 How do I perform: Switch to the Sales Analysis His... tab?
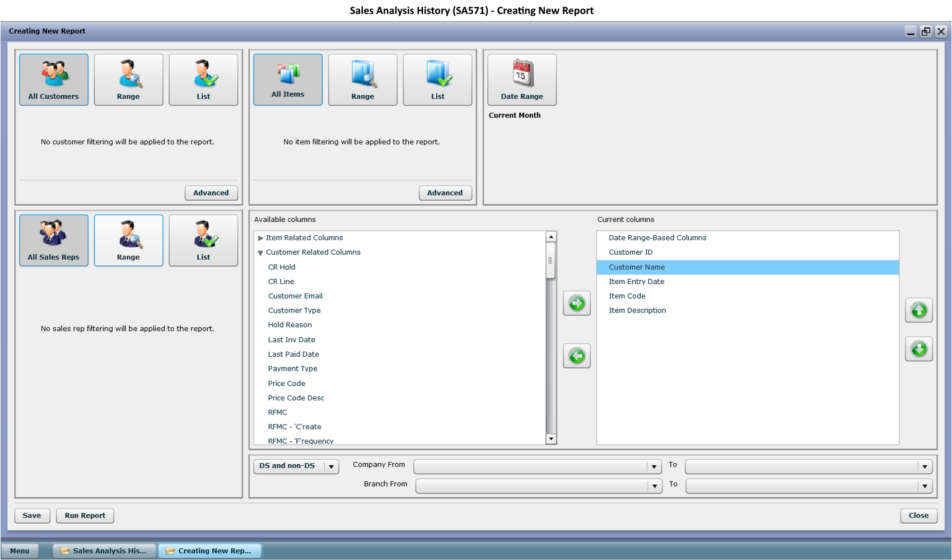point(104,550)
